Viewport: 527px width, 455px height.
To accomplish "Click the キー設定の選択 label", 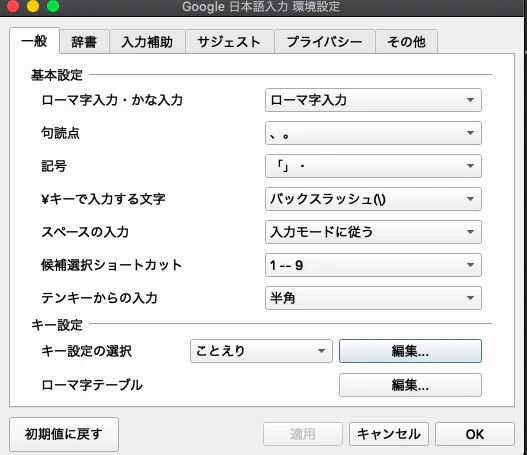I will tap(86, 351).
